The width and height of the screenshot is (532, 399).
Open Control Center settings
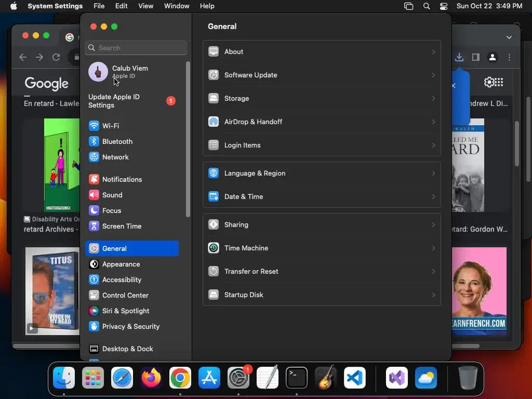coord(131,296)
